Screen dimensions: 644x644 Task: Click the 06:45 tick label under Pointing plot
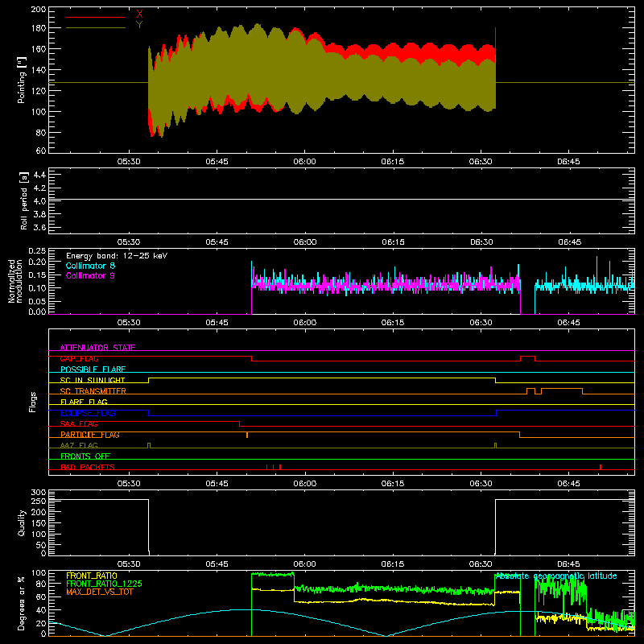pyautogui.click(x=568, y=162)
